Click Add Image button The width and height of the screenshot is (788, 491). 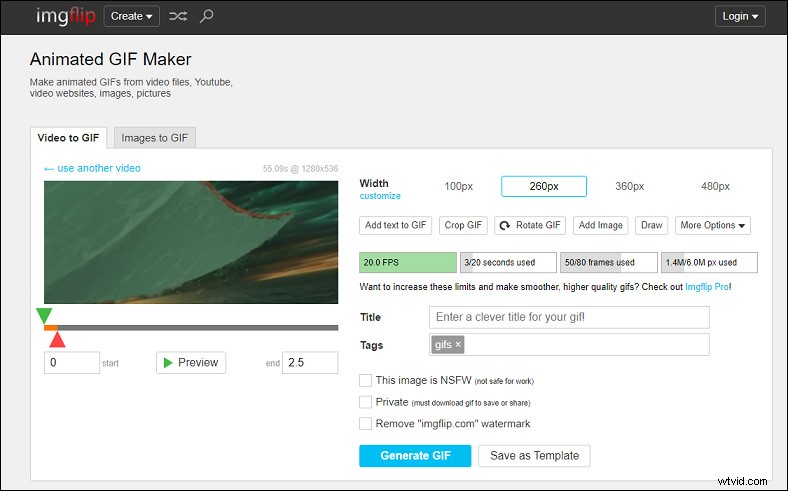click(601, 225)
